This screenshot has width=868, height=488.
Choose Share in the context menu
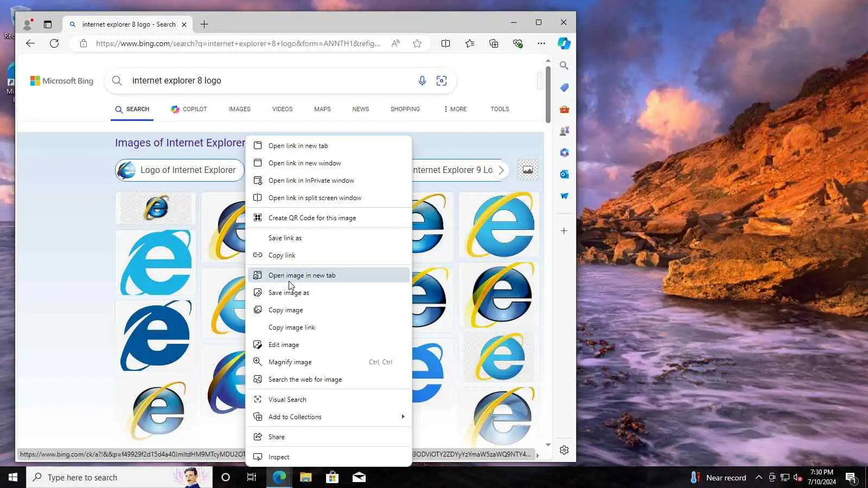pos(329,437)
